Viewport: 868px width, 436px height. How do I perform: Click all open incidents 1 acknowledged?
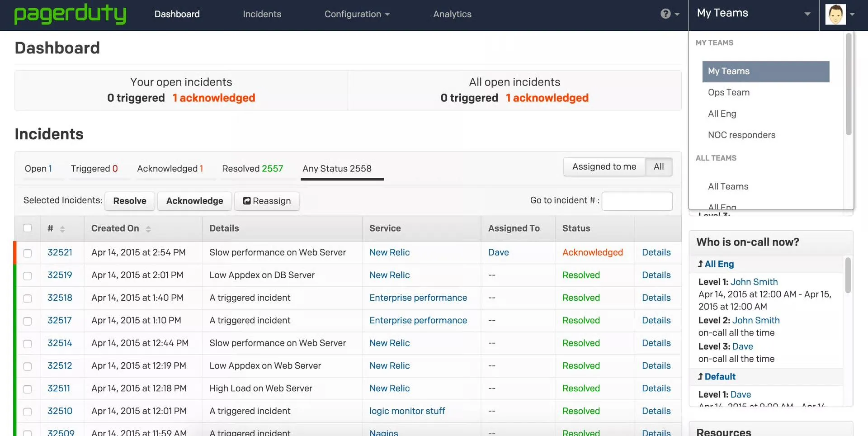point(547,98)
